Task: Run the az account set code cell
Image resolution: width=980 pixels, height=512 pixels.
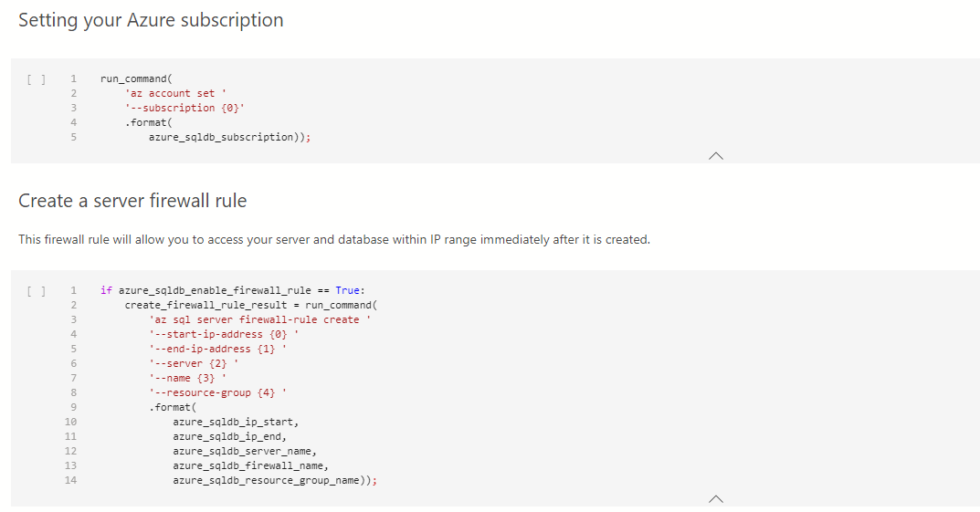Action: coord(36,79)
